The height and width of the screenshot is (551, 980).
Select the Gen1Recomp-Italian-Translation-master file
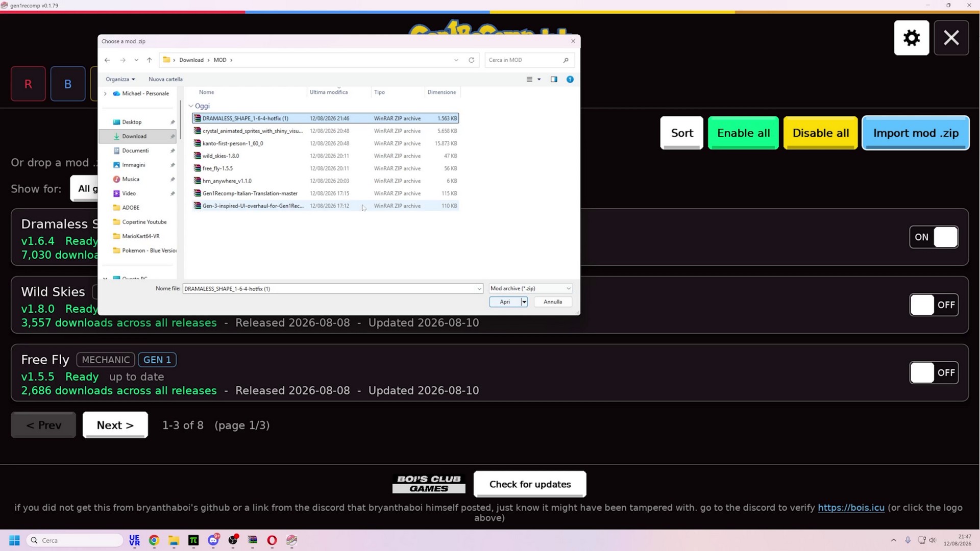coord(325,193)
